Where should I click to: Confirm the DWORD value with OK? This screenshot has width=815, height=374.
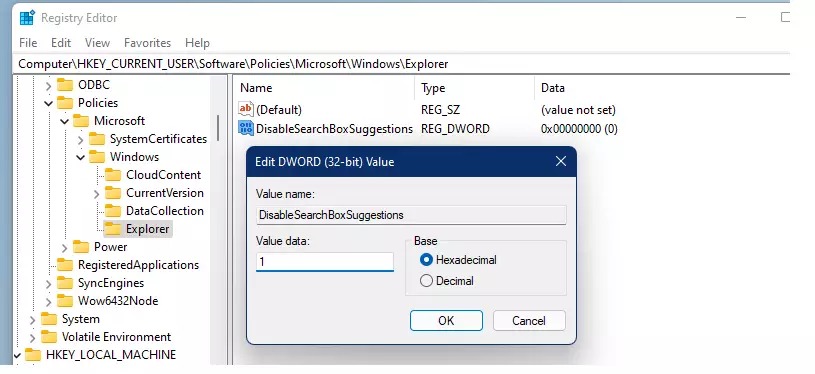point(446,320)
